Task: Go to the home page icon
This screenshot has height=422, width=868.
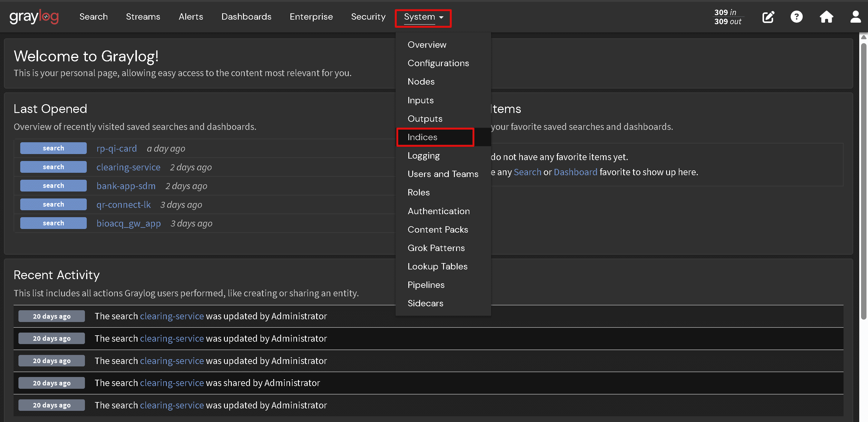Action: pos(826,17)
